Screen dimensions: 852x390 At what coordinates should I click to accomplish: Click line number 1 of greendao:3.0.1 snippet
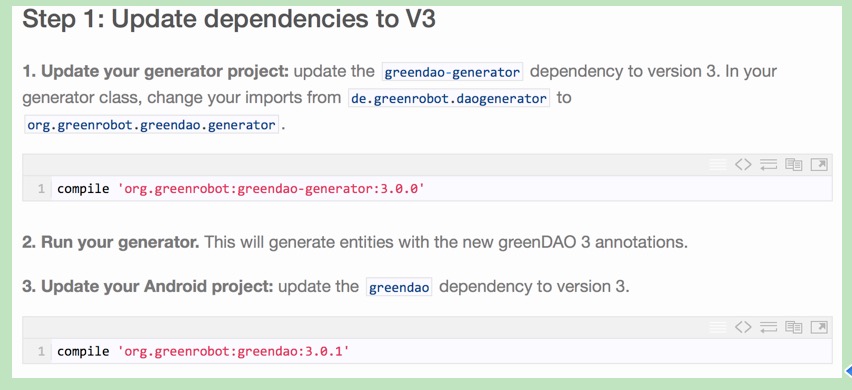tap(41, 351)
